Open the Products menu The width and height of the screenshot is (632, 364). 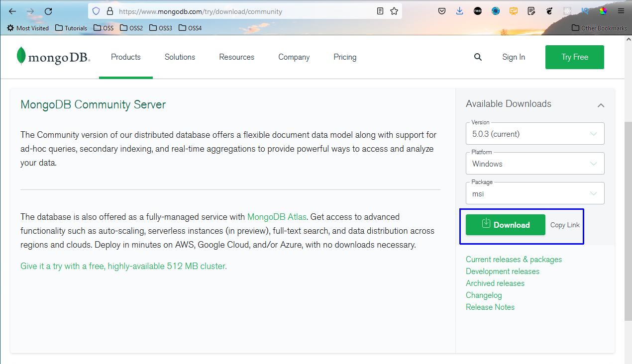[x=126, y=57]
